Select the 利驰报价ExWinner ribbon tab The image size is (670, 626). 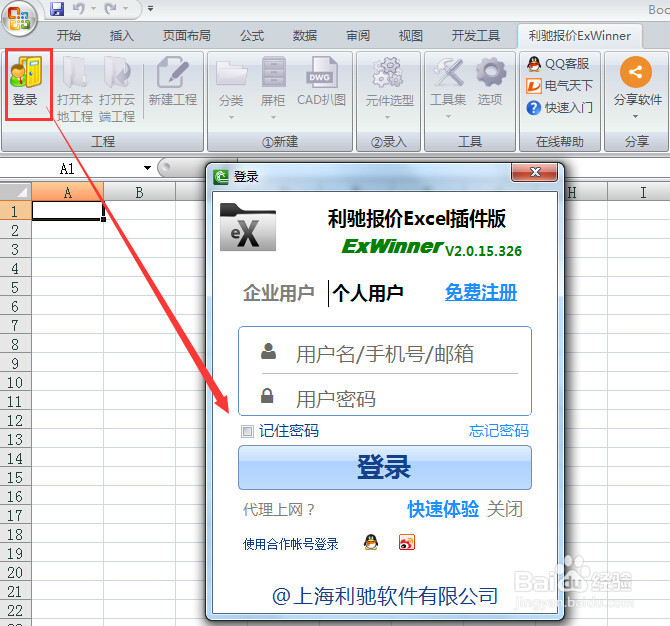point(580,35)
